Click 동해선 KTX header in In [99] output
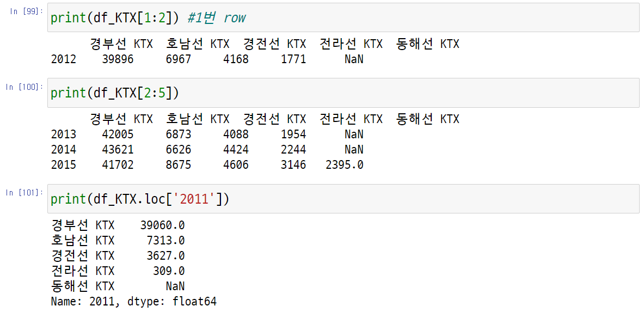 click(427, 45)
